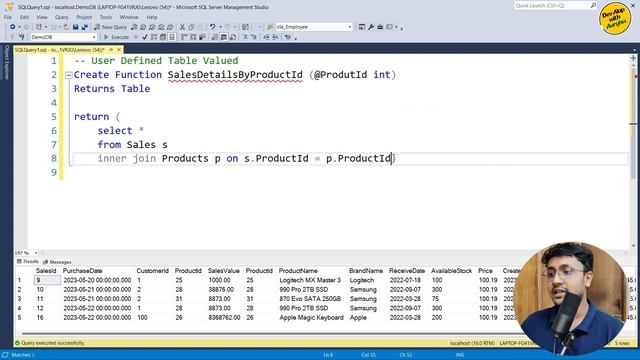Click the Results to File icon
Screen dimensions: 640x360
pos(233,37)
